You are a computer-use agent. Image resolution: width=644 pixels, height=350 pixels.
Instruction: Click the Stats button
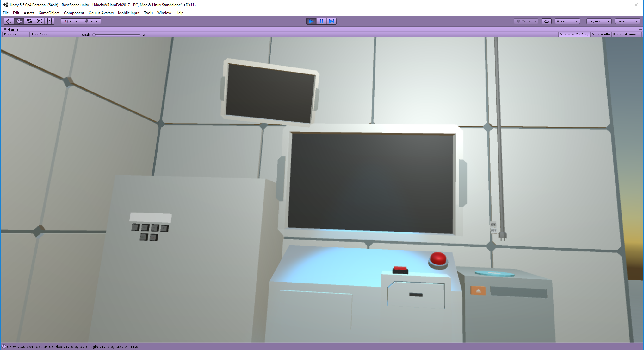(x=617, y=34)
